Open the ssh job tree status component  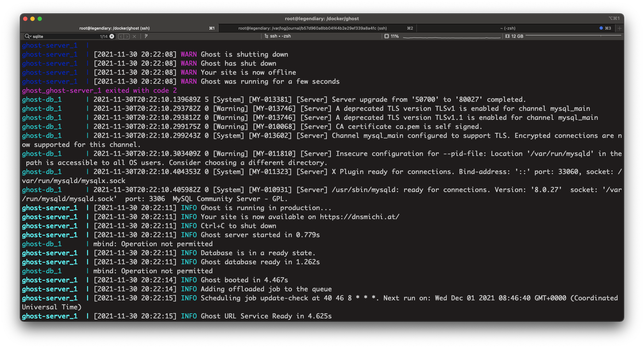click(x=277, y=36)
